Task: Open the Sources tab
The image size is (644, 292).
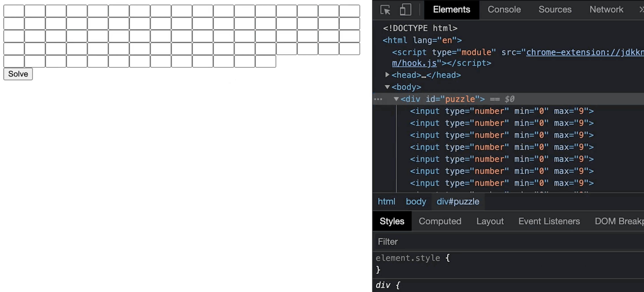Action: tap(555, 9)
